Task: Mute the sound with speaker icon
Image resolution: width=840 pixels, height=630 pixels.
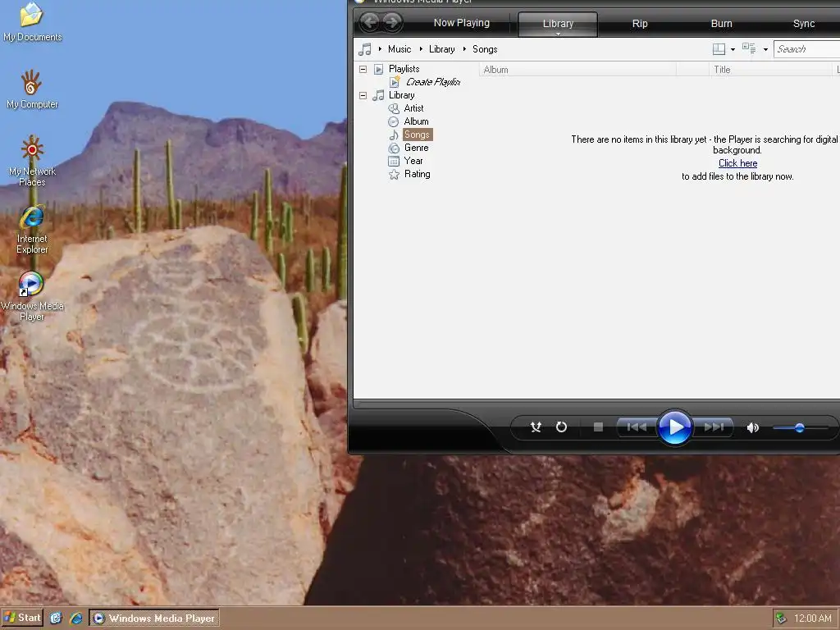Action: [753, 427]
